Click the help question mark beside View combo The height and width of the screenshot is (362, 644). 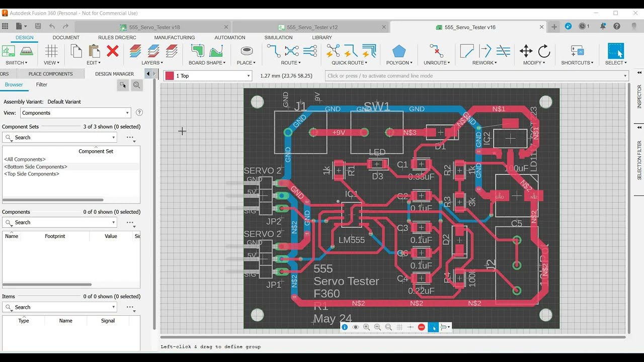point(139,113)
